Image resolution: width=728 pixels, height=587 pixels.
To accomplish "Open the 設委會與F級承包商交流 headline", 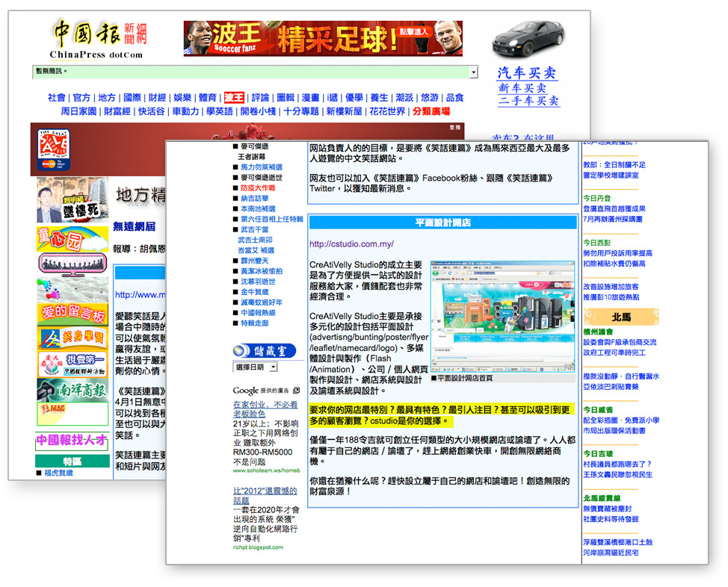I will (620, 343).
